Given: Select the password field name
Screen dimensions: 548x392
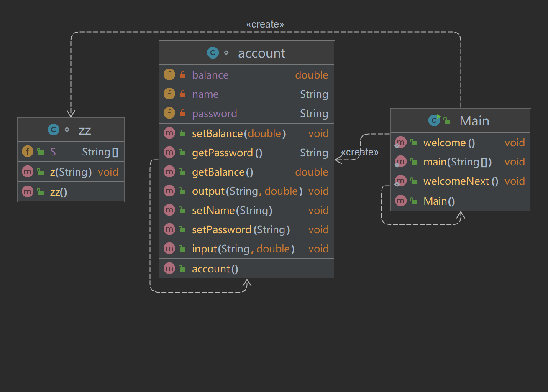Looking at the screenshot, I should click(x=214, y=113).
